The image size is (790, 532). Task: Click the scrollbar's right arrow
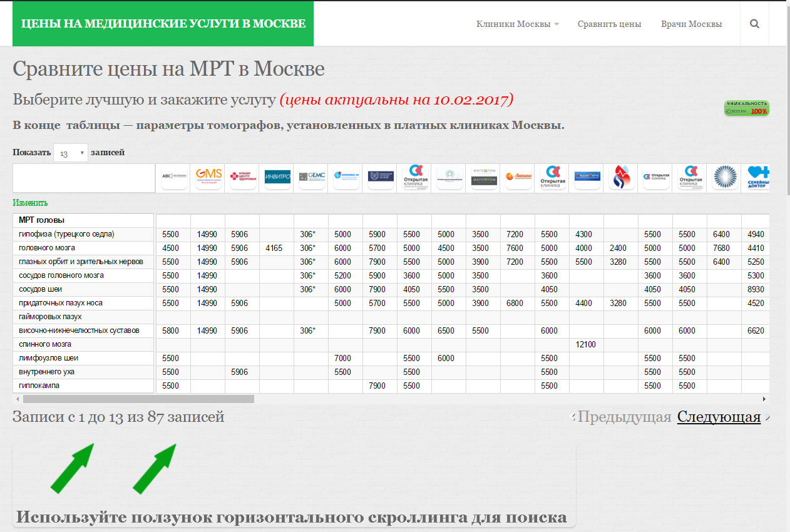[764, 399]
